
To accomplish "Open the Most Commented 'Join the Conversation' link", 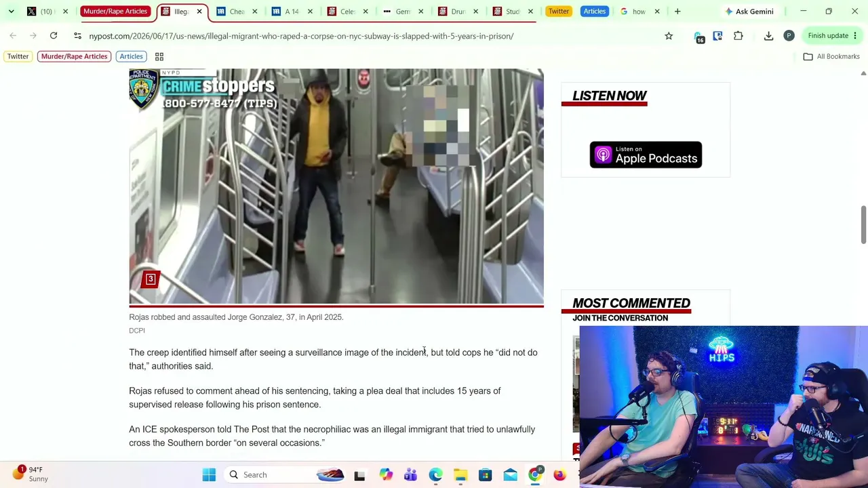I will [x=620, y=319].
